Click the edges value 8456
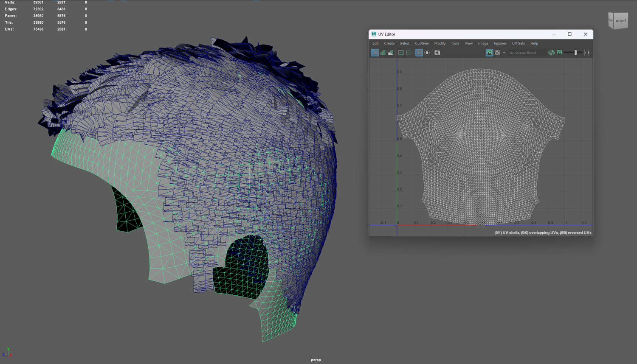637x364 pixels. click(61, 9)
